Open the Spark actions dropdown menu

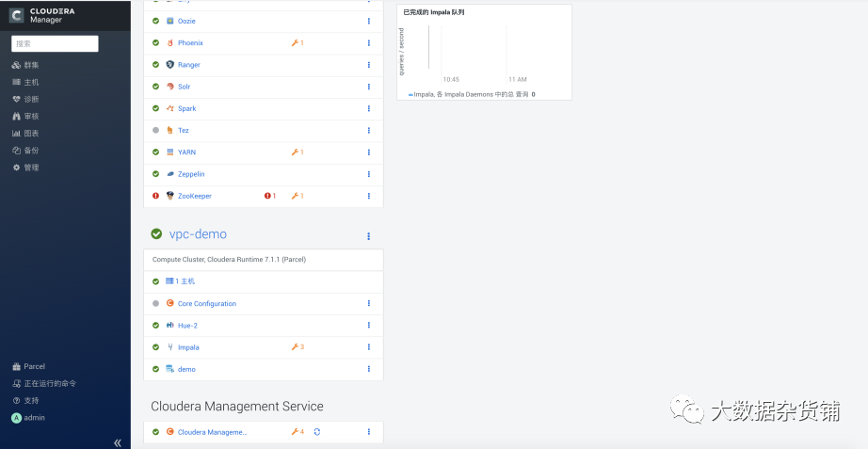[369, 108]
